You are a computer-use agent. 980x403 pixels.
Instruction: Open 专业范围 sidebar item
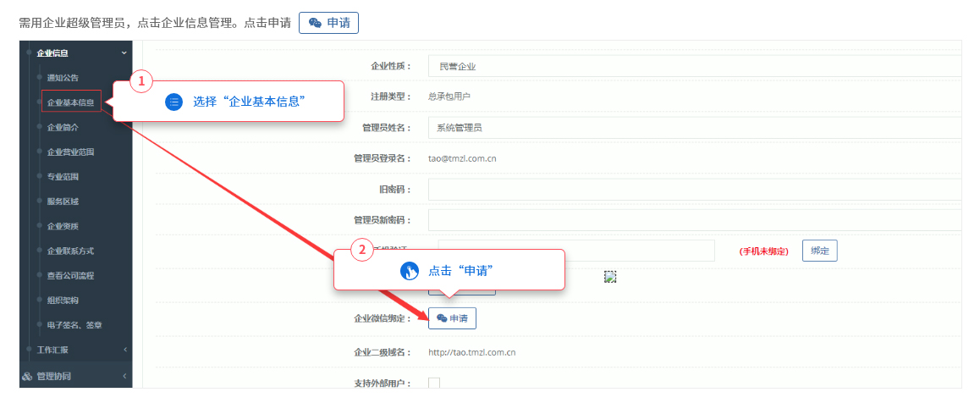(x=63, y=177)
